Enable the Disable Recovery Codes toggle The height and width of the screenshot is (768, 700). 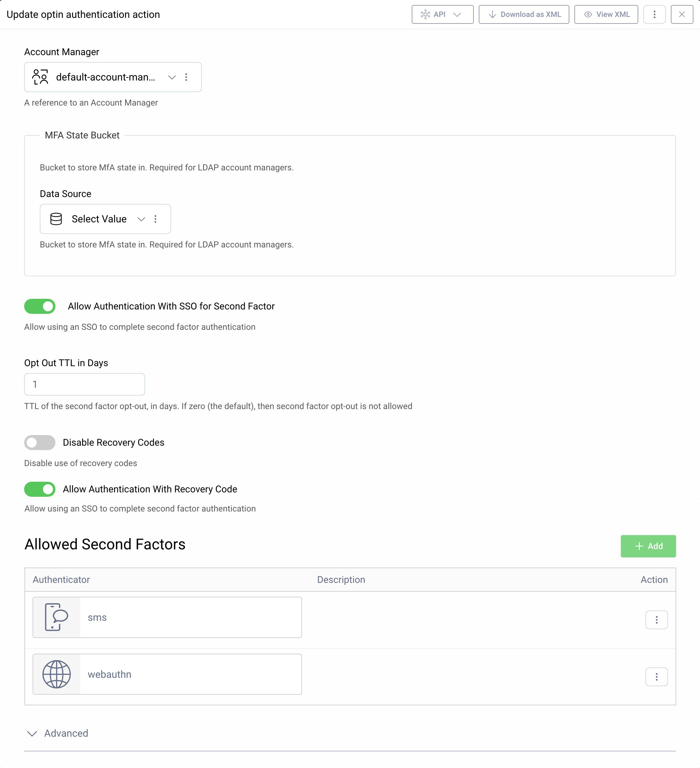click(39, 442)
